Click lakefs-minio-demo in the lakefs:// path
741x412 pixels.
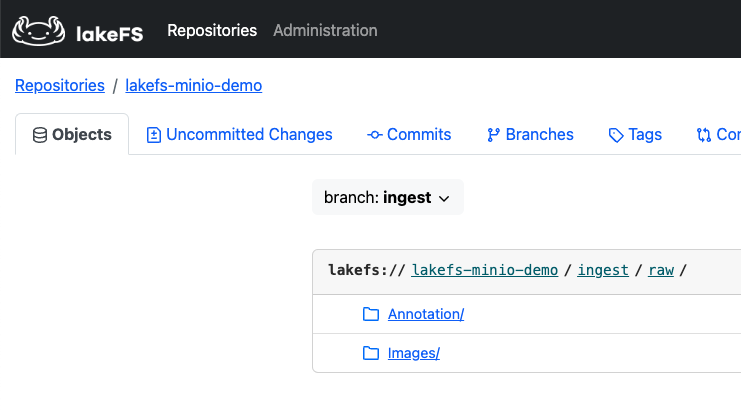pyautogui.click(x=484, y=271)
